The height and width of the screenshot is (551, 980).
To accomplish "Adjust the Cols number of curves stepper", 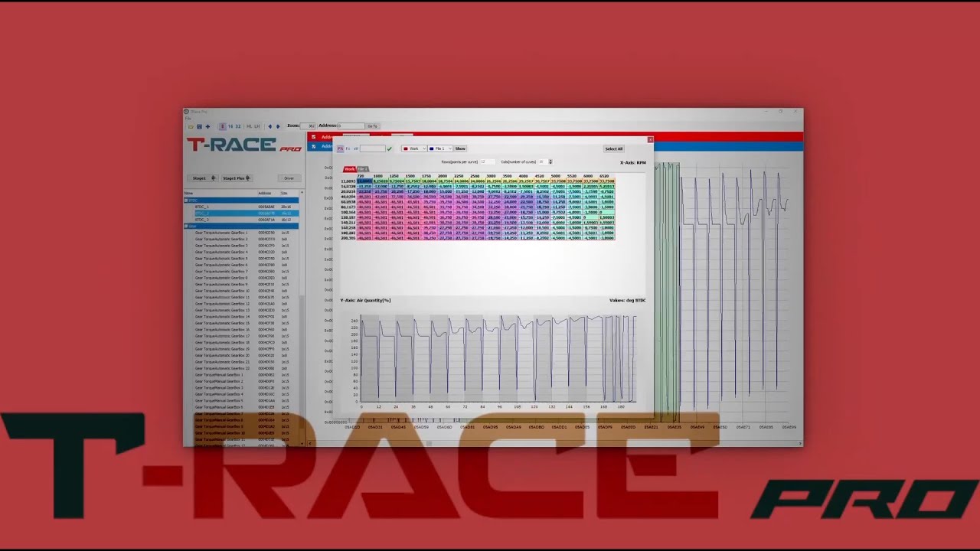I will coord(550,161).
